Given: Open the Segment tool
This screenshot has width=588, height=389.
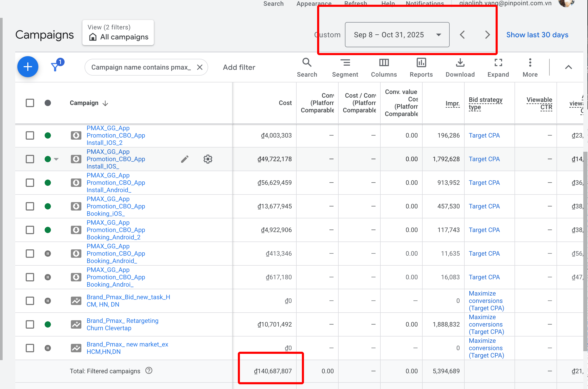Looking at the screenshot, I should 345,68.
